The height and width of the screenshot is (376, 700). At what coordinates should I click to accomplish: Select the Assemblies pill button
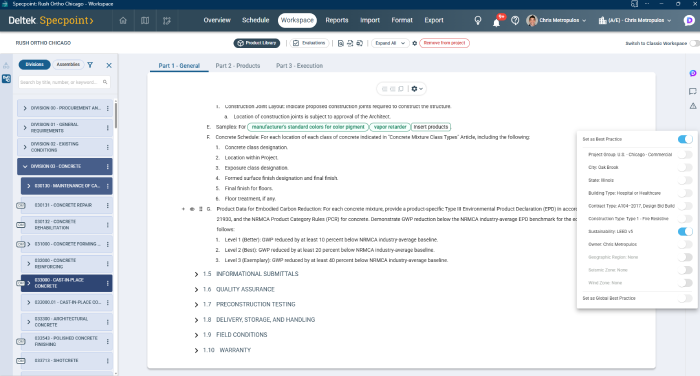pyautogui.click(x=68, y=65)
